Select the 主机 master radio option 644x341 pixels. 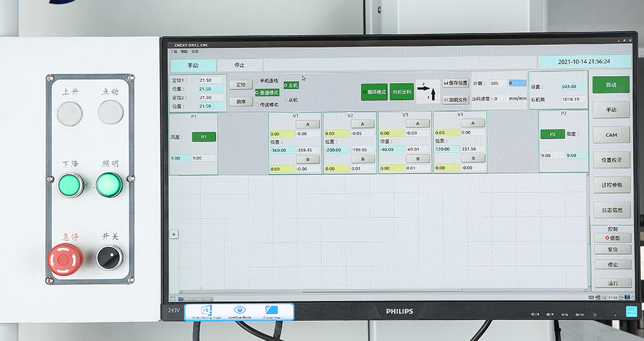click(291, 85)
